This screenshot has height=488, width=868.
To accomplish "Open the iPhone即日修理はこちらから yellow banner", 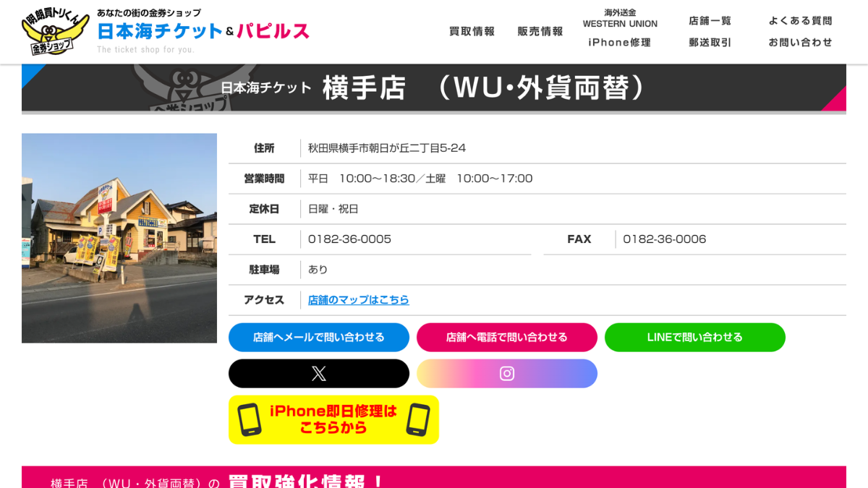I will pyautogui.click(x=333, y=419).
